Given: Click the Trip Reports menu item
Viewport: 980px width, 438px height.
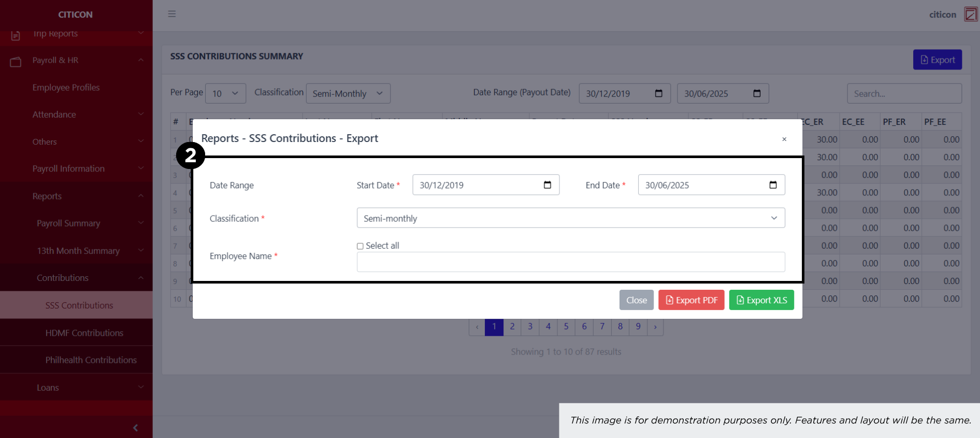Looking at the screenshot, I should pyautogui.click(x=55, y=34).
